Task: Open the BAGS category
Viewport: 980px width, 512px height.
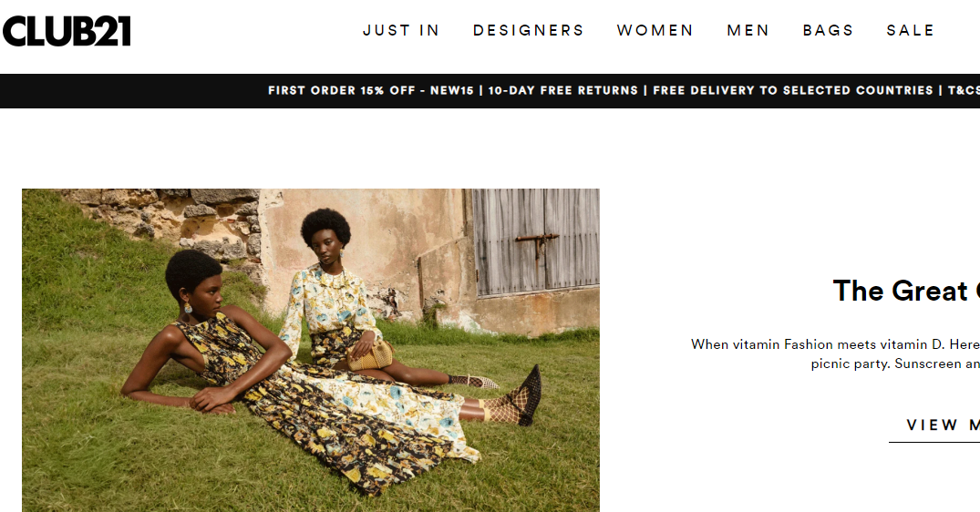Action: click(828, 31)
